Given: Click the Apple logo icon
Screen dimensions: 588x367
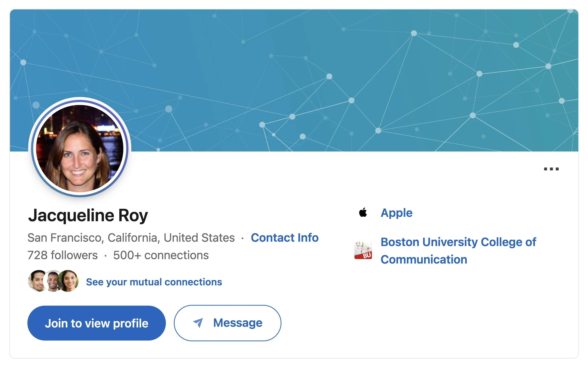Looking at the screenshot, I should click(363, 213).
